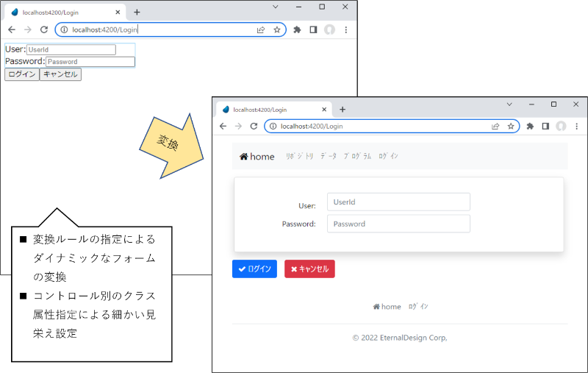Image resolution: width=588 pixels, height=373 pixels.
Task: Click the home link in the page footer
Action: tap(387, 307)
